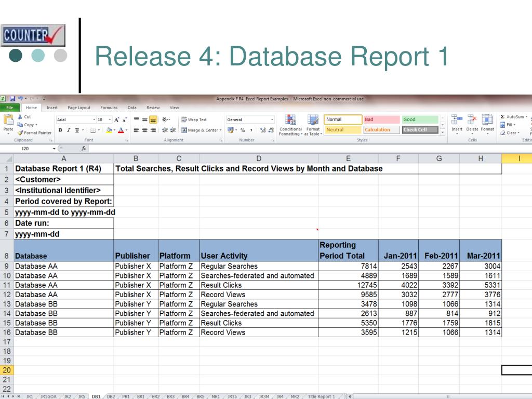This screenshot has height=399, width=532.
Task: Apply the Check Cell style
Action: click(420, 130)
